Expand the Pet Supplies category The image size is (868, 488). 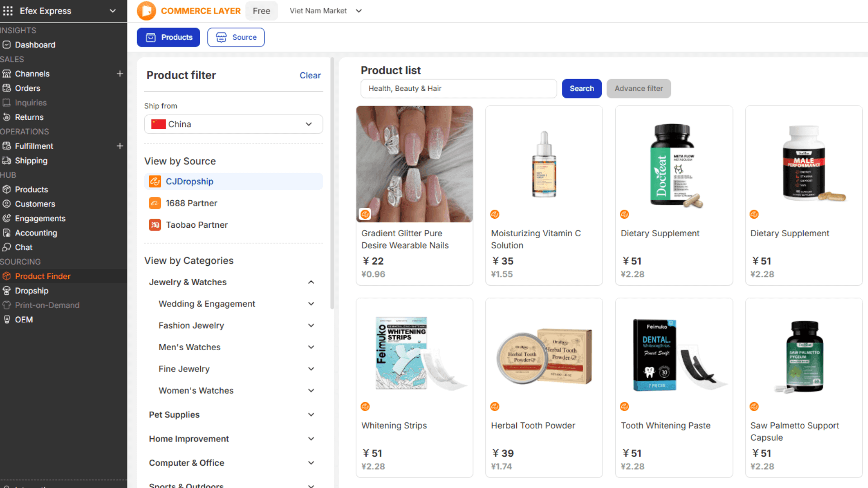(311, 415)
